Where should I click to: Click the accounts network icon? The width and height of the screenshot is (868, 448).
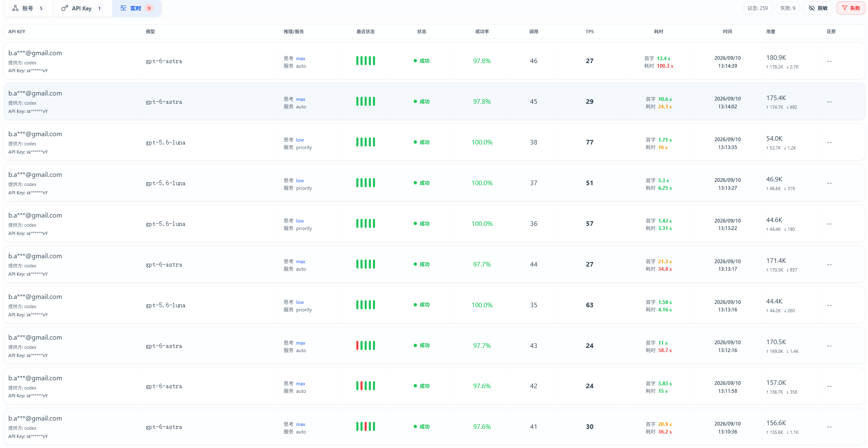point(15,8)
